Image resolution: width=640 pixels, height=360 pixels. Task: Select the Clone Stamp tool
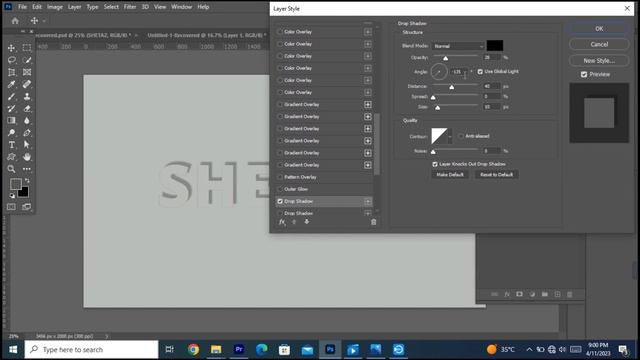pos(27,97)
